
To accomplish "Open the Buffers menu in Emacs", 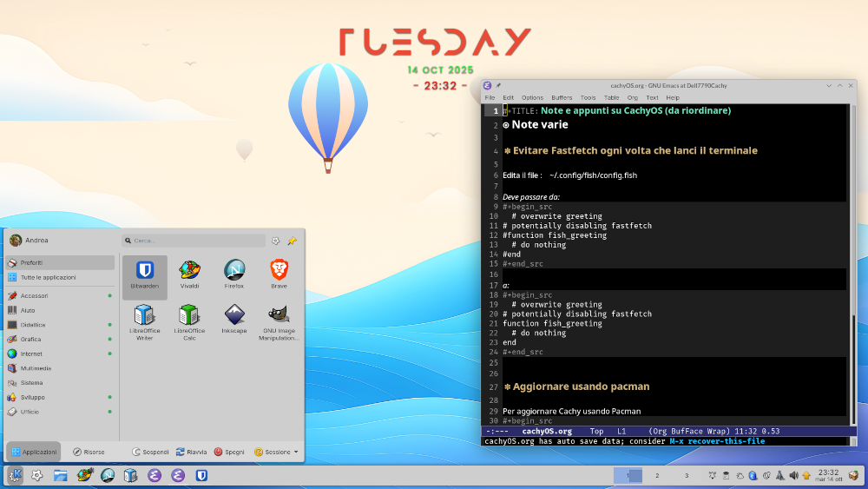I will (x=562, y=97).
